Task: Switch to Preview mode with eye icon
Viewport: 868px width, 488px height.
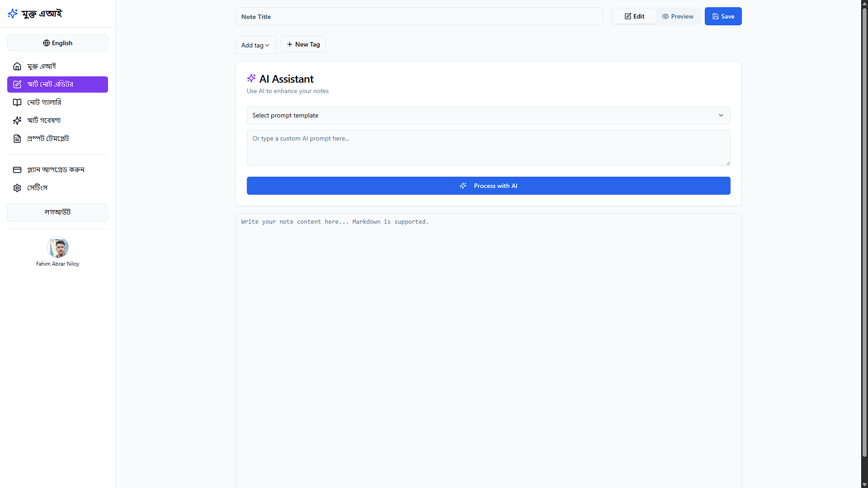Action: [x=678, y=16]
